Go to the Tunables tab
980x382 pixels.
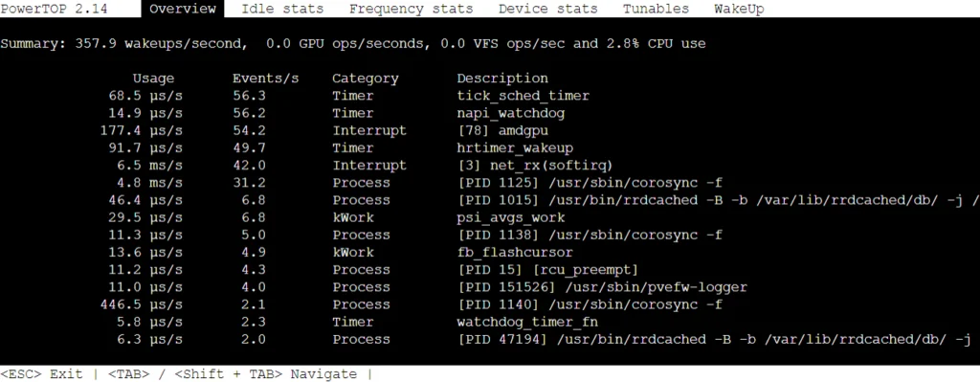(656, 9)
